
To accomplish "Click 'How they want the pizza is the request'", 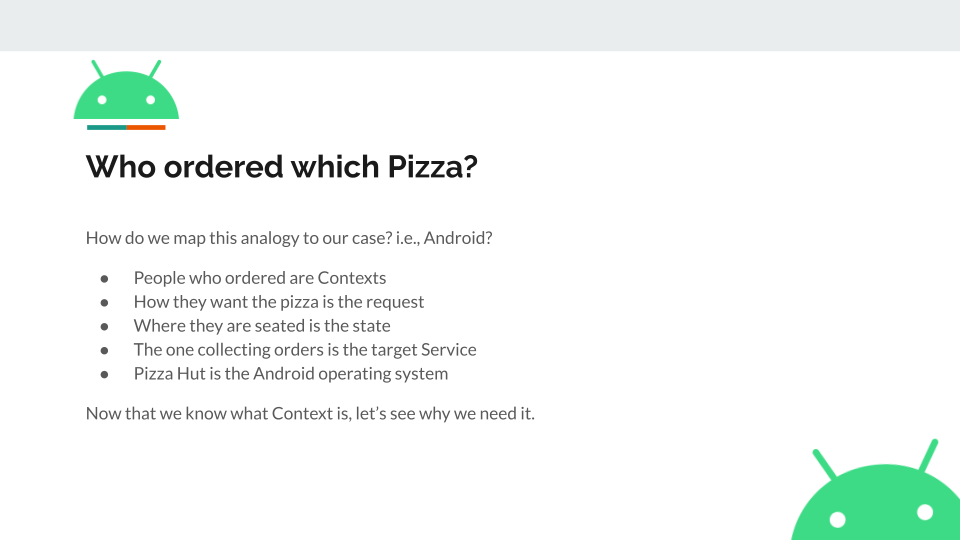I will [x=279, y=302].
